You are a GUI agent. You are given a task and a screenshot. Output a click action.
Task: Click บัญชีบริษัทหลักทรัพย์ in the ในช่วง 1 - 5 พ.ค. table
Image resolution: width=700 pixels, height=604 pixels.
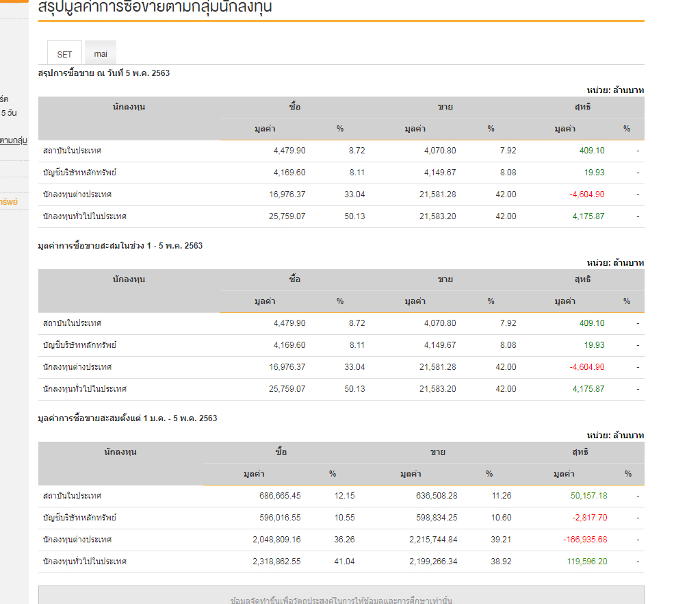(x=79, y=345)
